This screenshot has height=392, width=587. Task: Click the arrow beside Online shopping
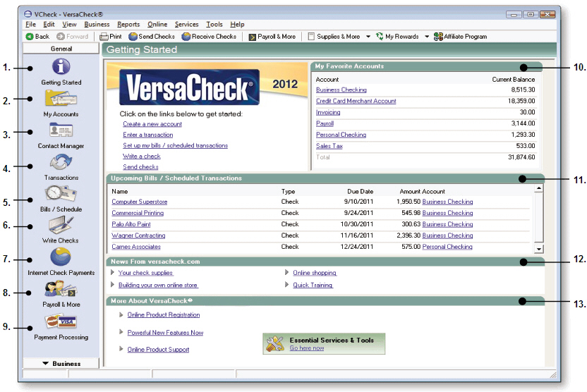(x=286, y=272)
